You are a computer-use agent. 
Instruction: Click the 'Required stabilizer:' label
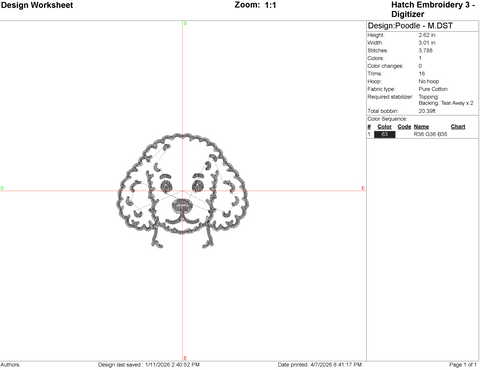pos(390,97)
